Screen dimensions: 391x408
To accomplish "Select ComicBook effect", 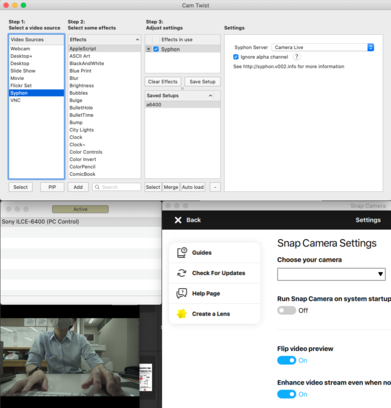I will (x=104, y=174).
